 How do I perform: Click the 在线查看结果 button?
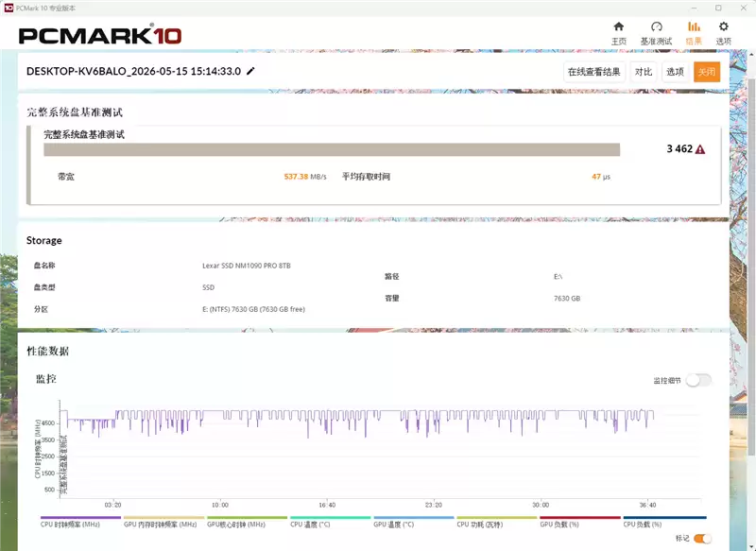[x=594, y=72]
